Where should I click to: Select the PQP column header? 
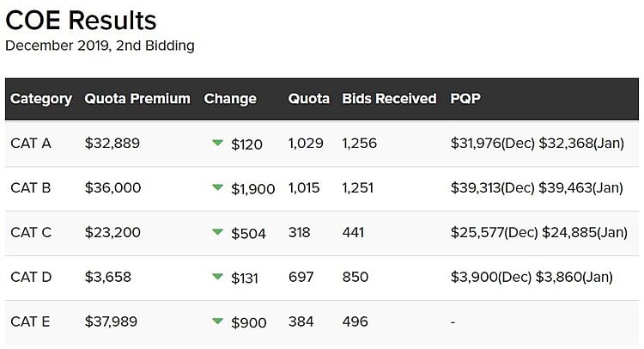tap(465, 99)
